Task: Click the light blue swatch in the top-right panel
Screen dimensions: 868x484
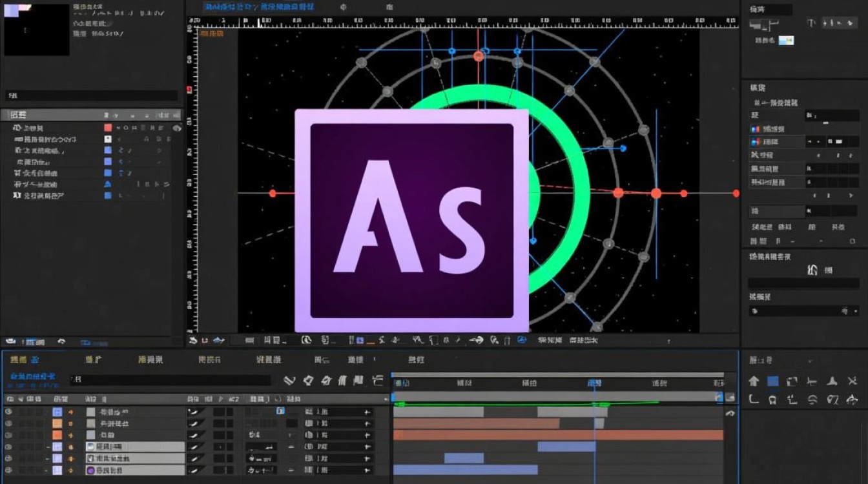Action: pyautogui.click(x=786, y=40)
